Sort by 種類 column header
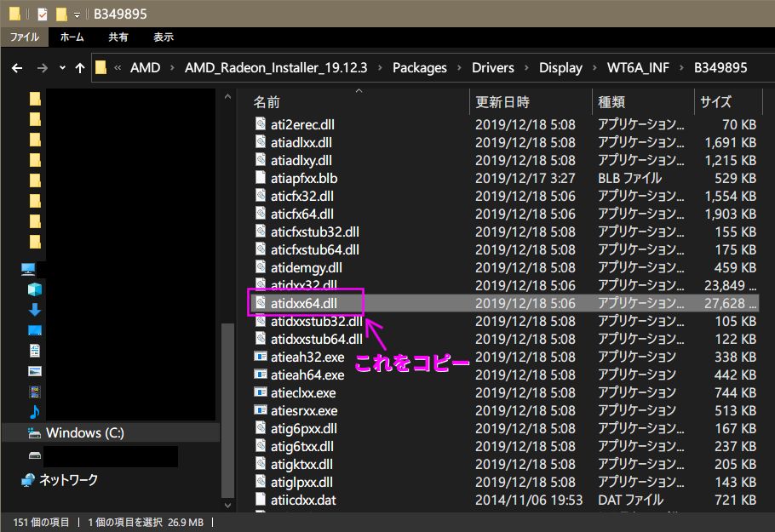The height and width of the screenshot is (532, 775). click(x=611, y=102)
